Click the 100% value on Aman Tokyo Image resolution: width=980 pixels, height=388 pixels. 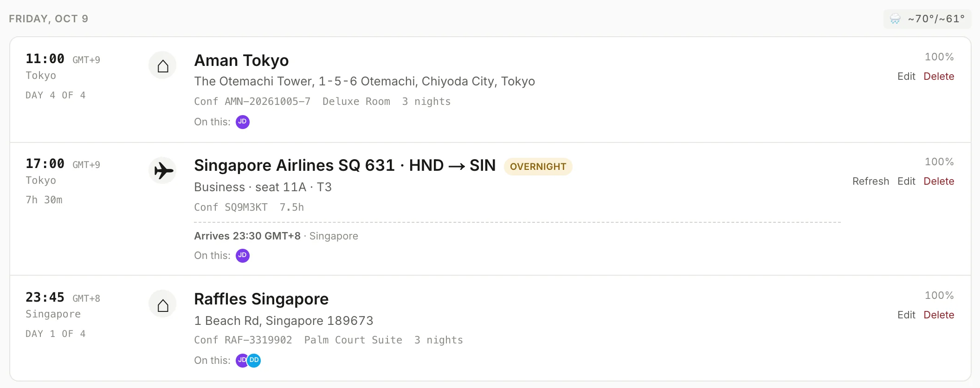939,57
